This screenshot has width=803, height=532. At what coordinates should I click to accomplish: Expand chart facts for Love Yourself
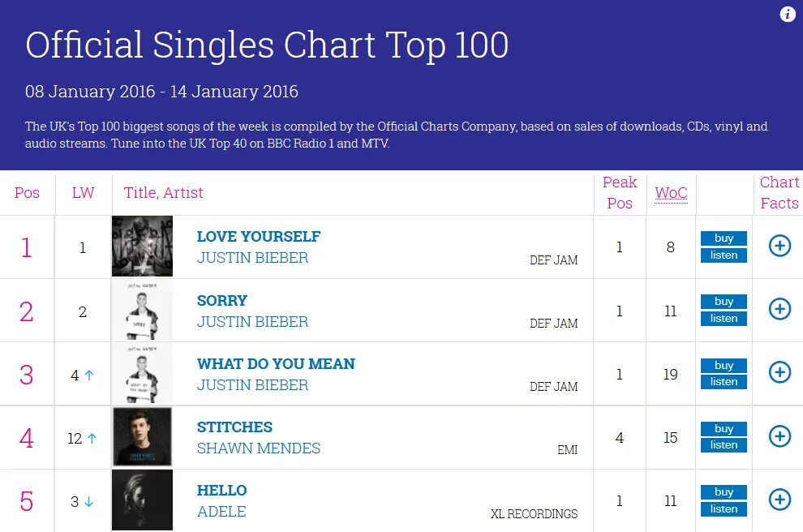(779, 246)
